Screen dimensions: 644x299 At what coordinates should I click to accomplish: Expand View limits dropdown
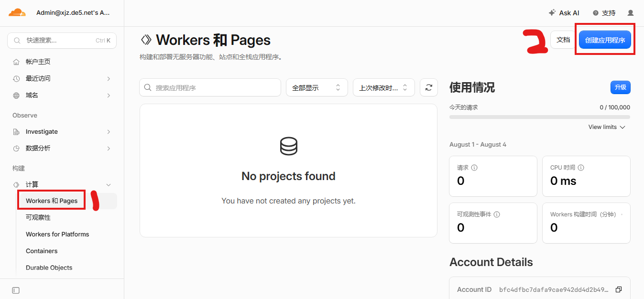[607, 127]
